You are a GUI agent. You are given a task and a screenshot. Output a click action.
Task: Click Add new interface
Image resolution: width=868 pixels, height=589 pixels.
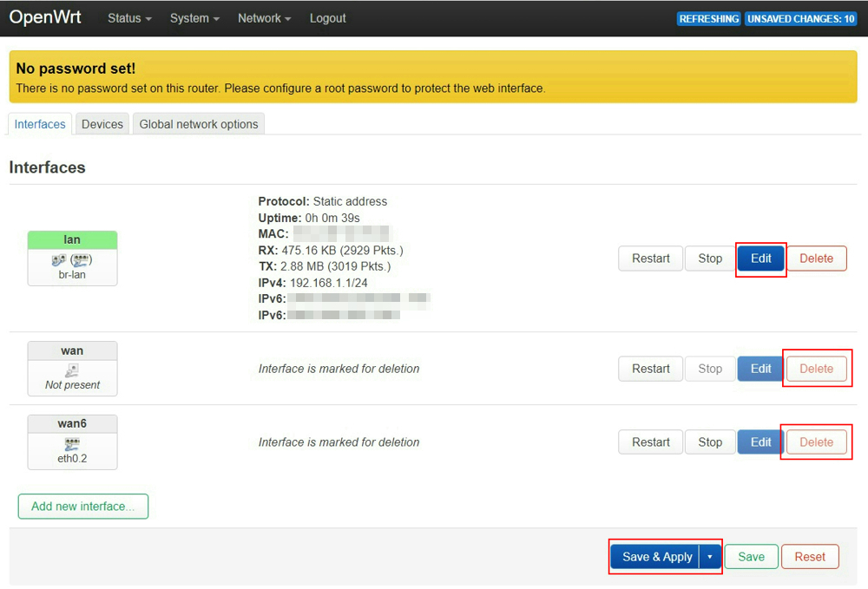click(82, 506)
